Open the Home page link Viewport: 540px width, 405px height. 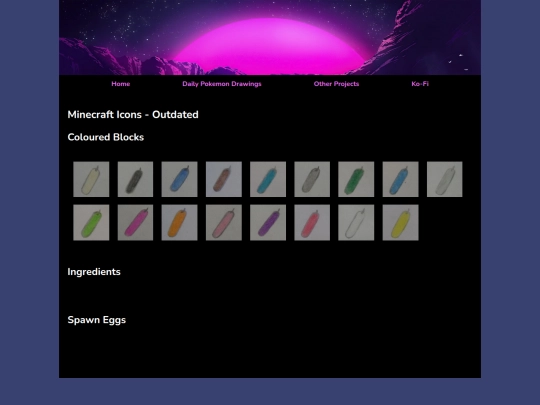(x=121, y=84)
